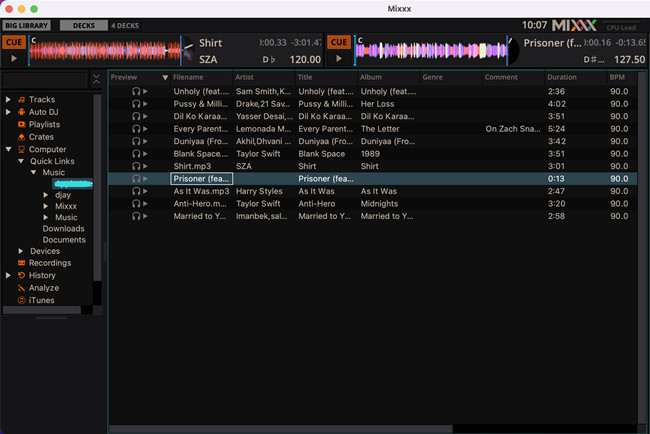Expand the djay folder
650x434 pixels.
coord(46,195)
